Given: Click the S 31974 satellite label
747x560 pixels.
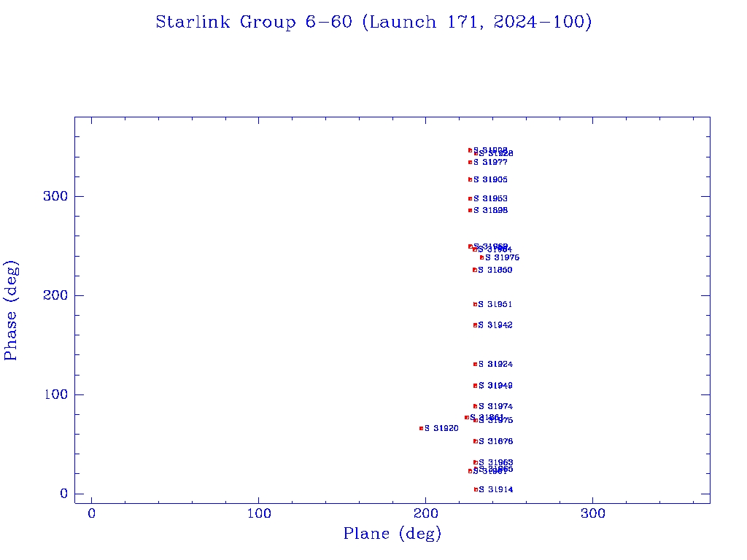Looking at the screenshot, I should coord(495,407).
